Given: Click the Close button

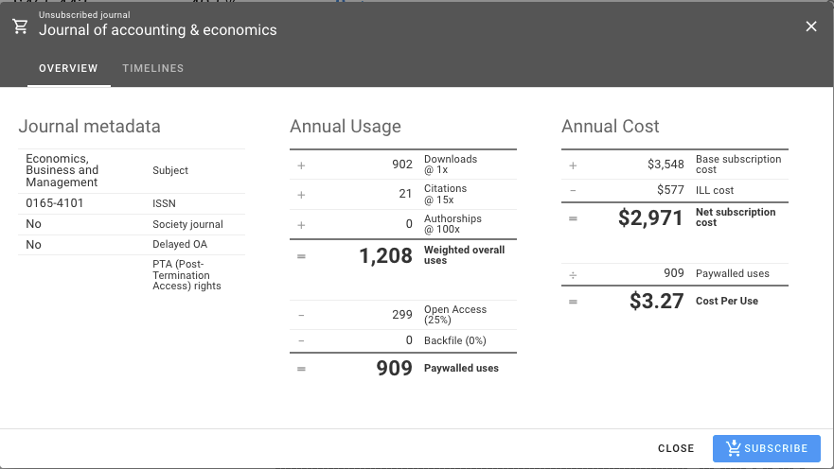Looking at the screenshot, I should 676,448.
